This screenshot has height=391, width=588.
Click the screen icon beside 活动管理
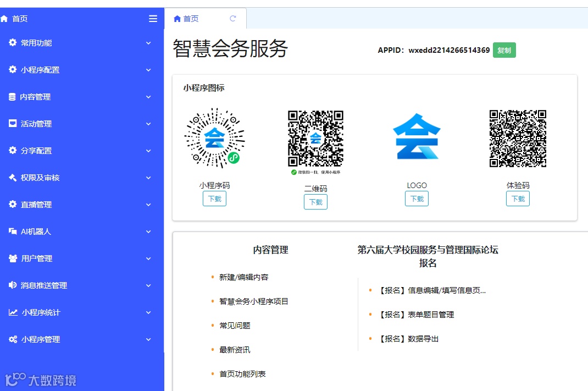(13, 123)
